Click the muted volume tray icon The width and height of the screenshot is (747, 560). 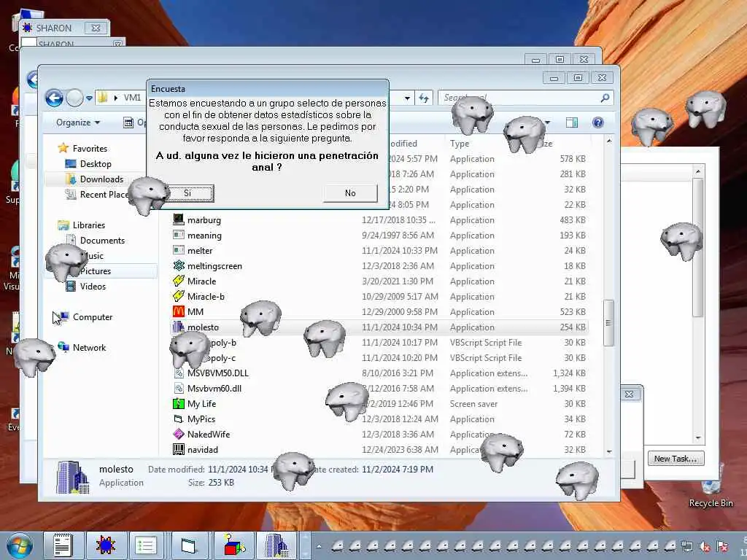coord(705,546)
